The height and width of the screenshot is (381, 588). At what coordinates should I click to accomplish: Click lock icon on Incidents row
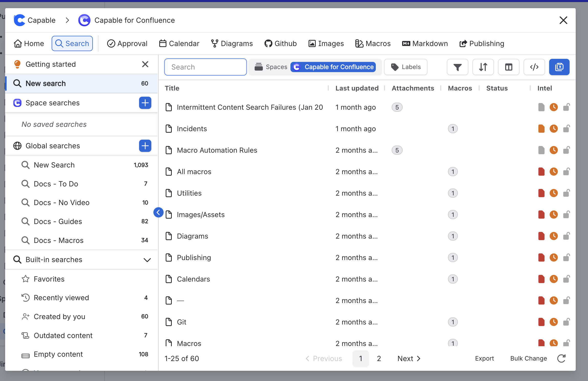tap(566, 129)
